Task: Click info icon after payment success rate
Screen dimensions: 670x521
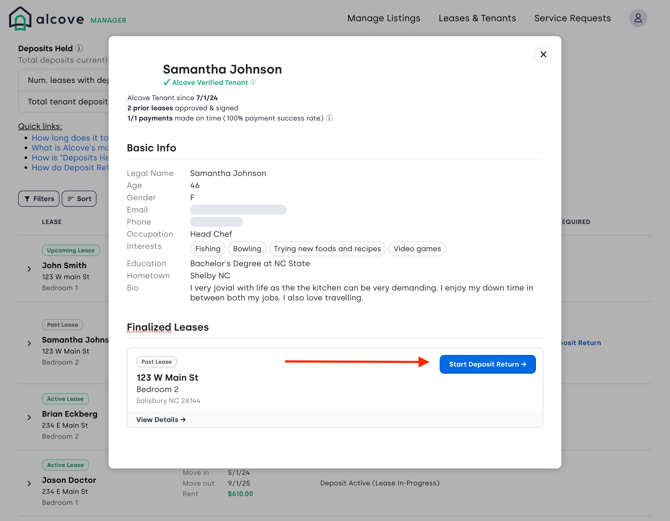Action: pyautogui.click(x=329, y=118)
